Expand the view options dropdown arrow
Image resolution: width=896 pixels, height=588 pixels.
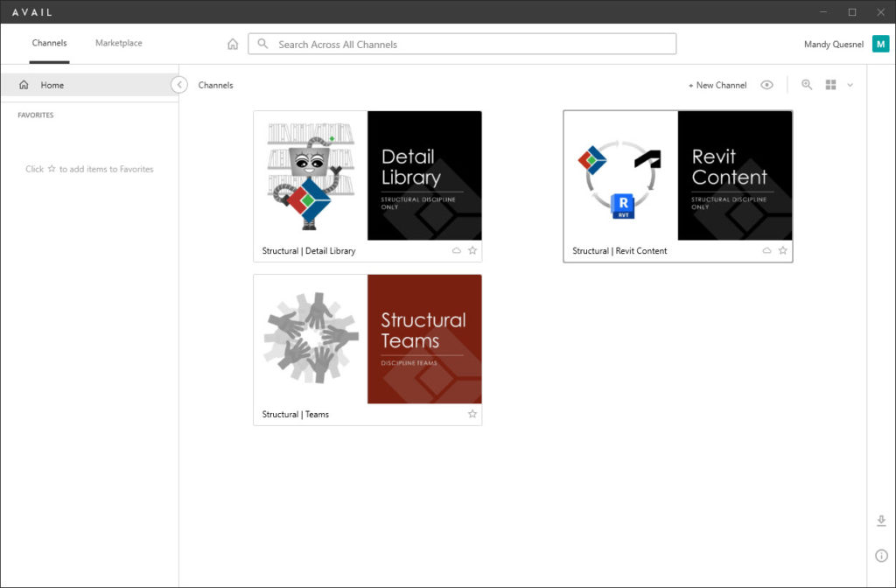tap(850, 85)
